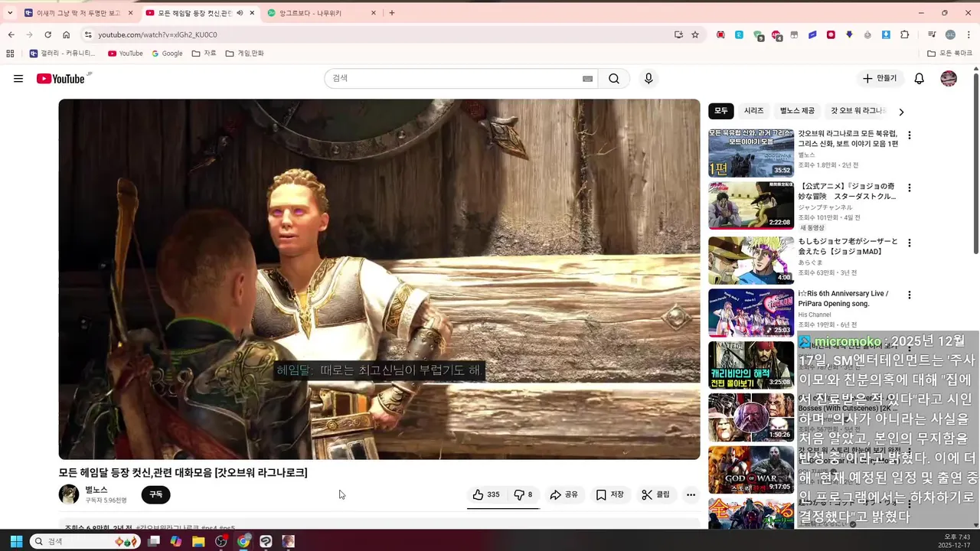Select the 별노스 제공 filter chip
This screenshot has height=551, width=980.
coord(797,111)
